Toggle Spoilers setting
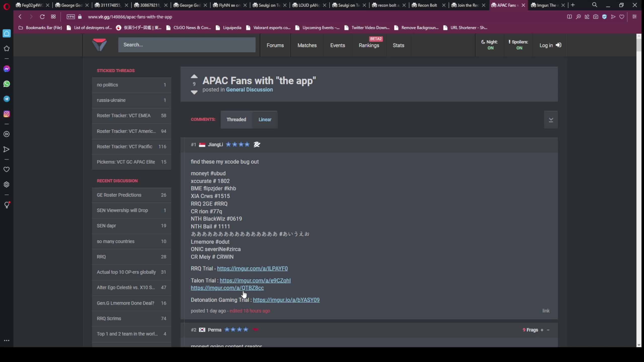 [x=518, y=45]
